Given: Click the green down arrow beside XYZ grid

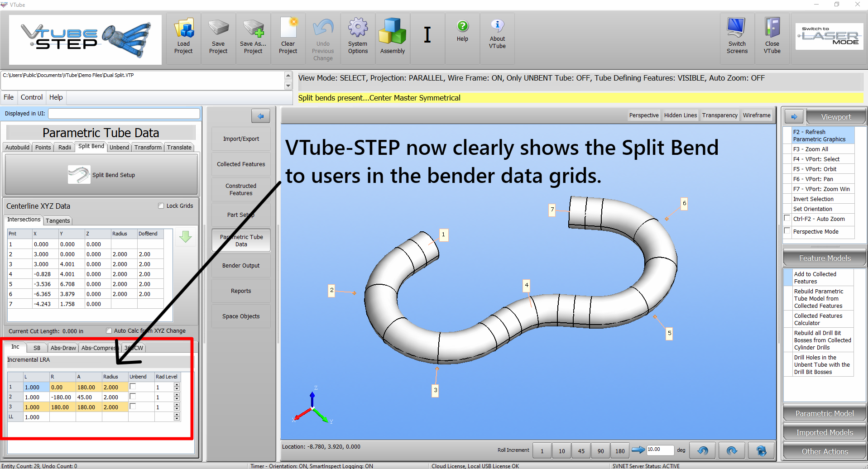Looking at the screenshot, I should 186,237.
